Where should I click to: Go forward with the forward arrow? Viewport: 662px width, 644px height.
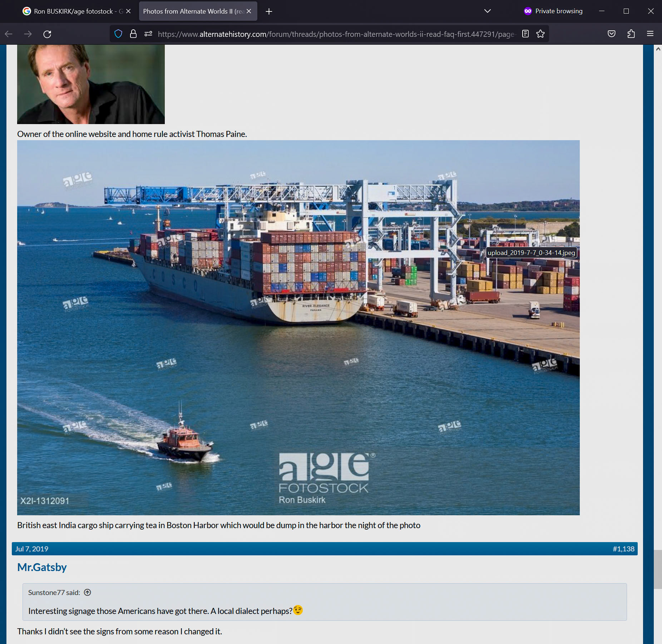tap(28, 34)
